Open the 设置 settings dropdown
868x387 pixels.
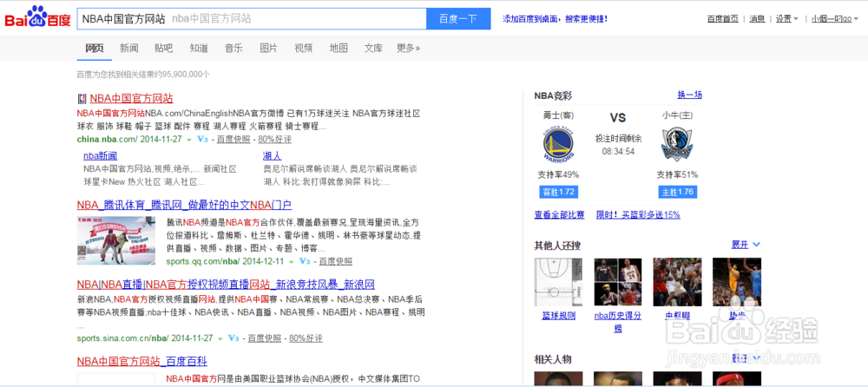786,18
